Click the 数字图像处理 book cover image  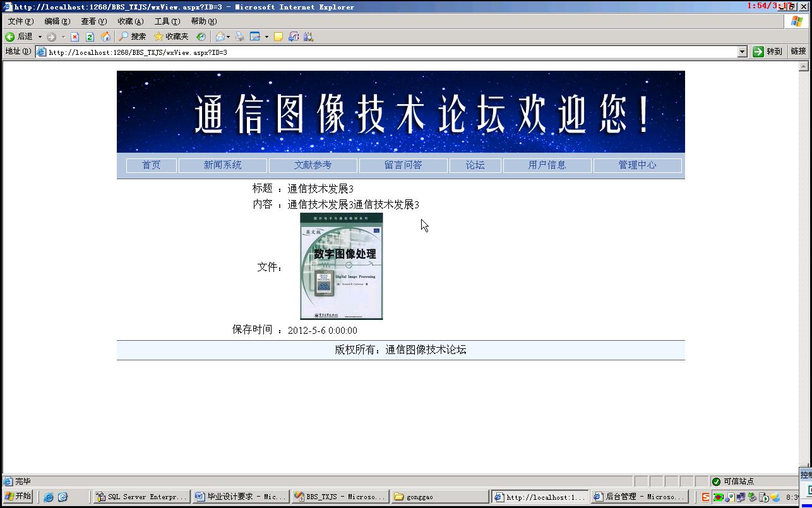pos(341,266)
